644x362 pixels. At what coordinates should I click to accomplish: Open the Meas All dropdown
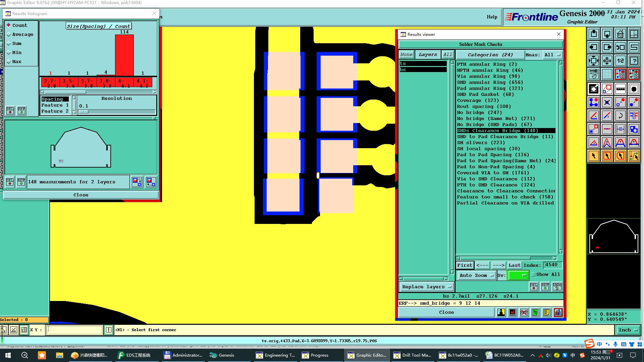point(552,55)
